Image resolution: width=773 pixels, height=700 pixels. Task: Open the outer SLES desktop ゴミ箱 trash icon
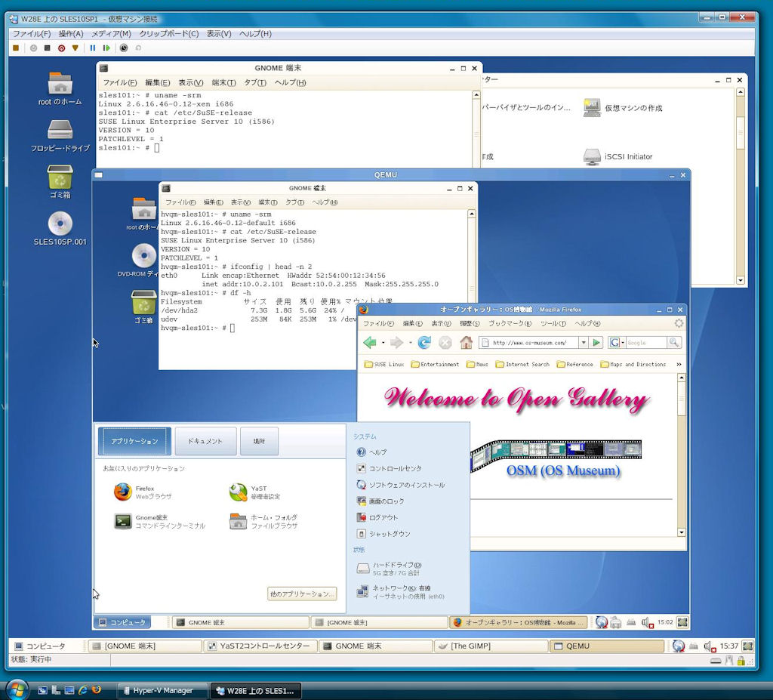click(x=60, y=182)
